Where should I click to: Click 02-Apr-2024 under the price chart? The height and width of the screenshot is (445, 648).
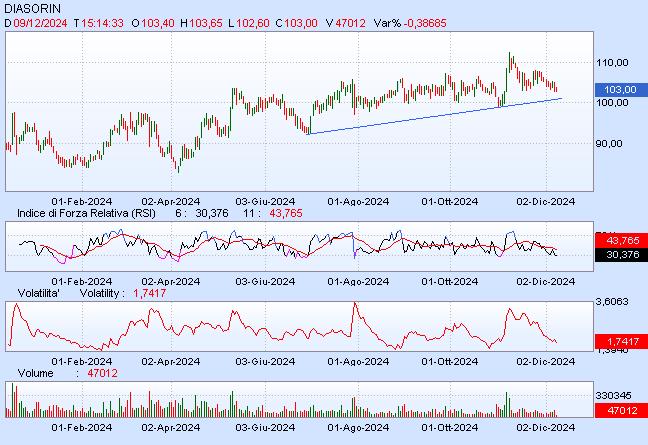[x=171, y=202]
